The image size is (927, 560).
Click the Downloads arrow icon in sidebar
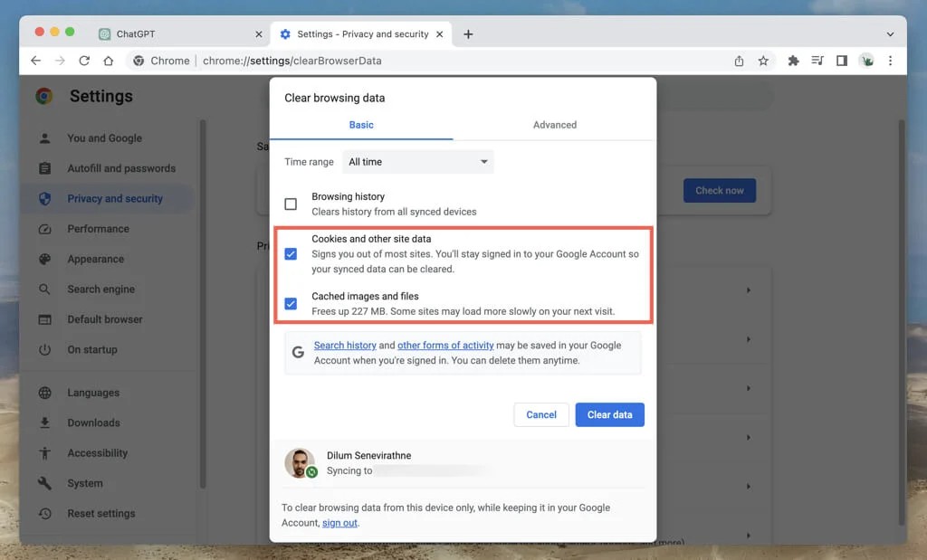[47, 422]
